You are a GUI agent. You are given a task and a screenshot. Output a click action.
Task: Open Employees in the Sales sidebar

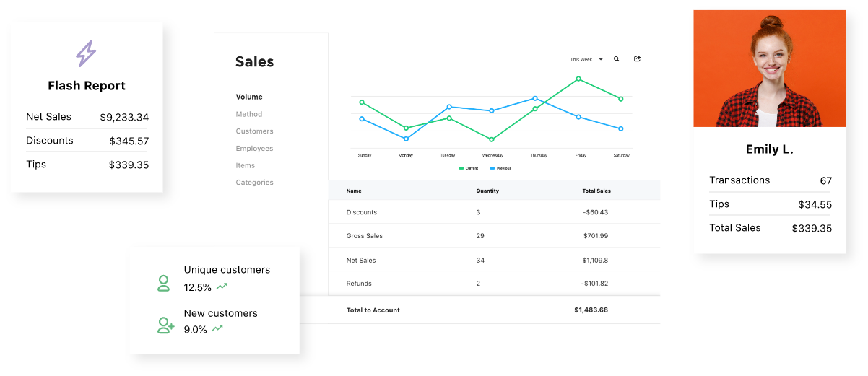click(x=254, y=149)
